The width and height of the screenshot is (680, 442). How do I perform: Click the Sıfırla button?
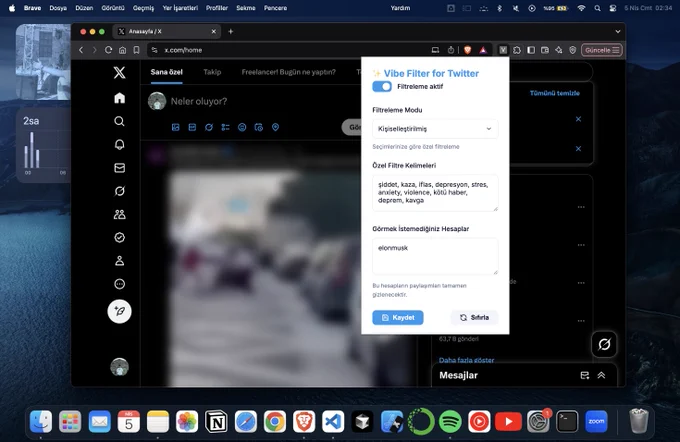coord(474,318)
